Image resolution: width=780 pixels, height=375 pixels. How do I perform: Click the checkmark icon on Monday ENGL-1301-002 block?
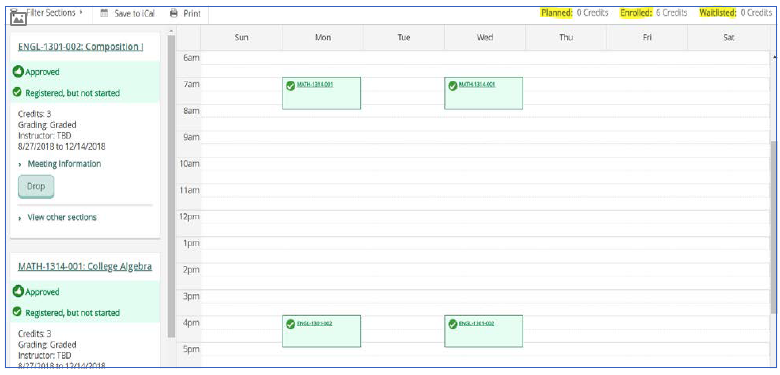[291, 324]
